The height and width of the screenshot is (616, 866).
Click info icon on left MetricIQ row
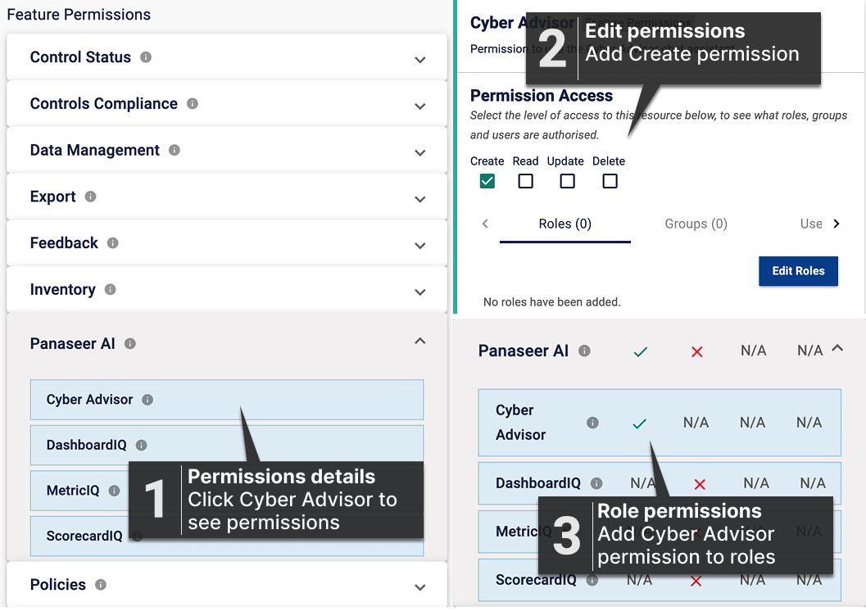pos(115,491)
